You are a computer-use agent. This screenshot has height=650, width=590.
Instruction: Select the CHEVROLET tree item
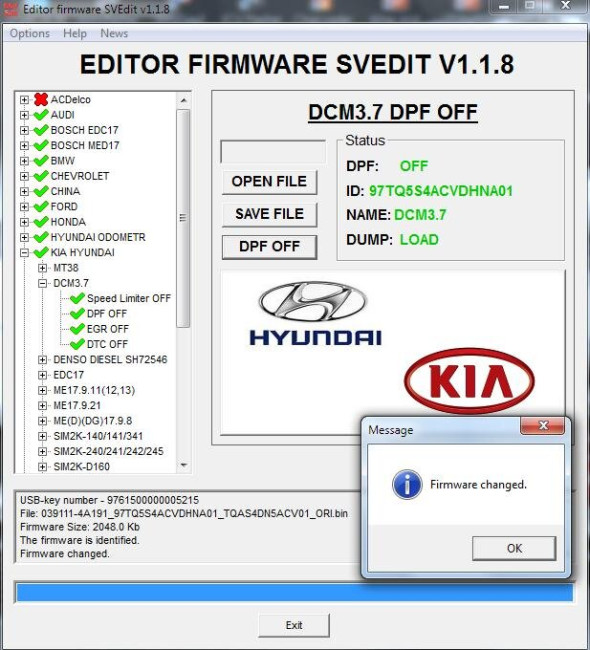[80, 176]
